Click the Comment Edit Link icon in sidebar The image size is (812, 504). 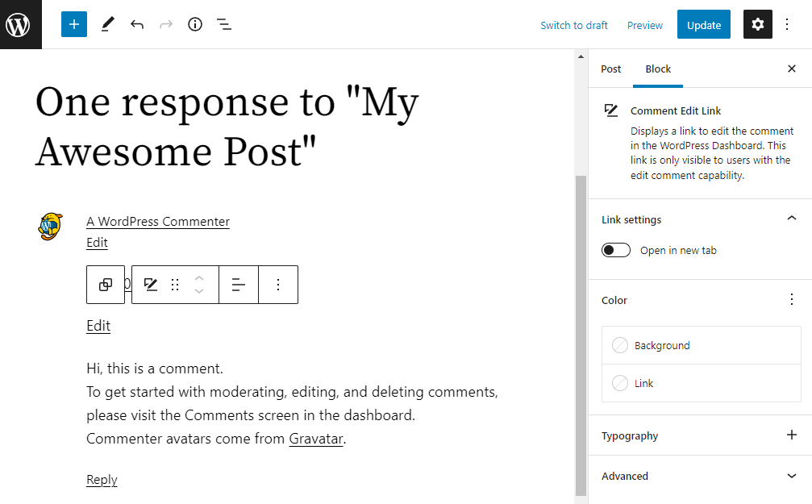(x=611, y=110)
